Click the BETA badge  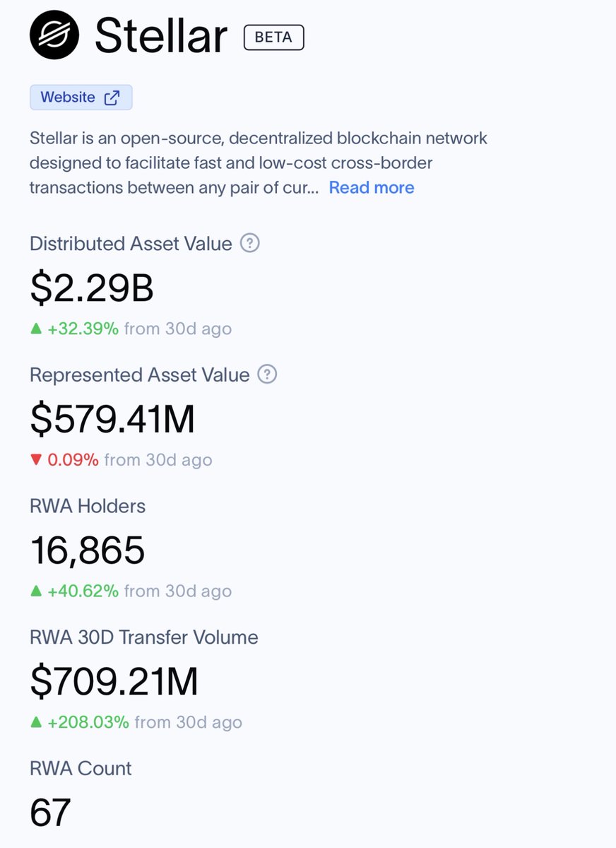pyautogui.click(x=274, y=37)
